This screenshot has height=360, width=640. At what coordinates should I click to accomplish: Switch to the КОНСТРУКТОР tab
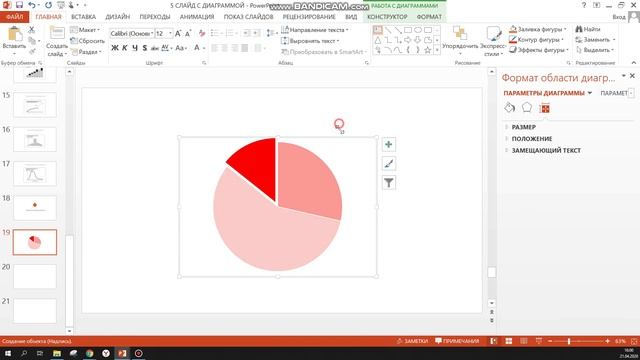(387, 17)
